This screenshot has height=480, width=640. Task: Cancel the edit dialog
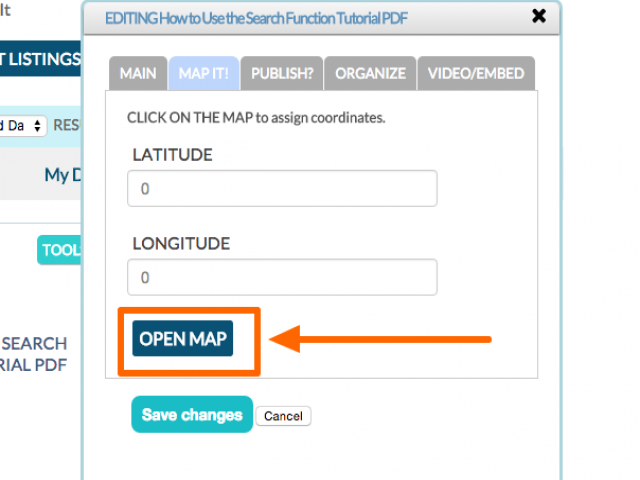pyautogui.click(x=283, y=416)
